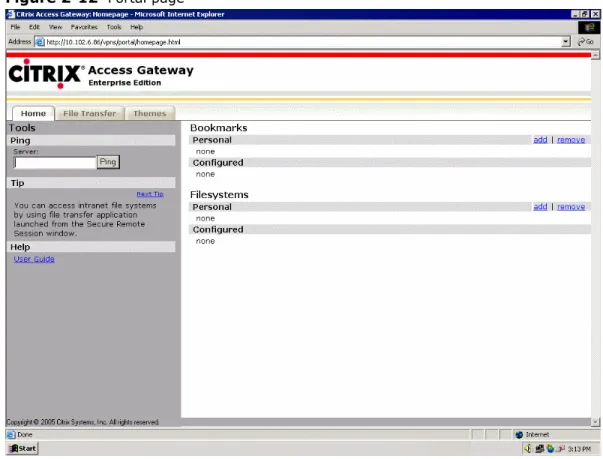Open the Help menu
The image size is (603, 459).
(137, 27)
